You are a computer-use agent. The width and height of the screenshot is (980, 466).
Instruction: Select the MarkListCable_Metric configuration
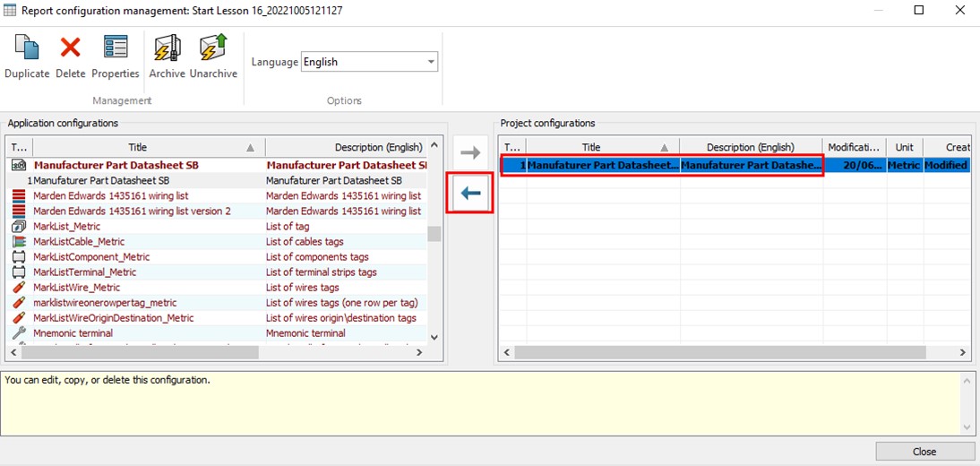click(79, 242)
